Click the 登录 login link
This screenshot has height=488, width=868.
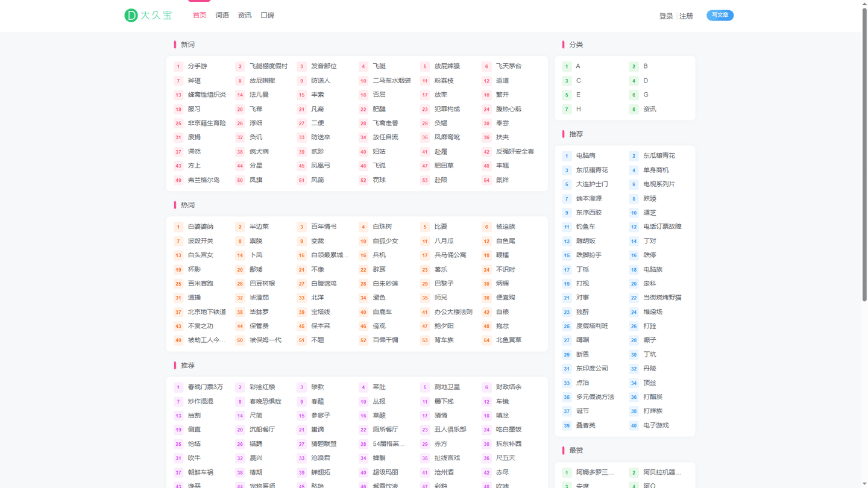(666, 16)
